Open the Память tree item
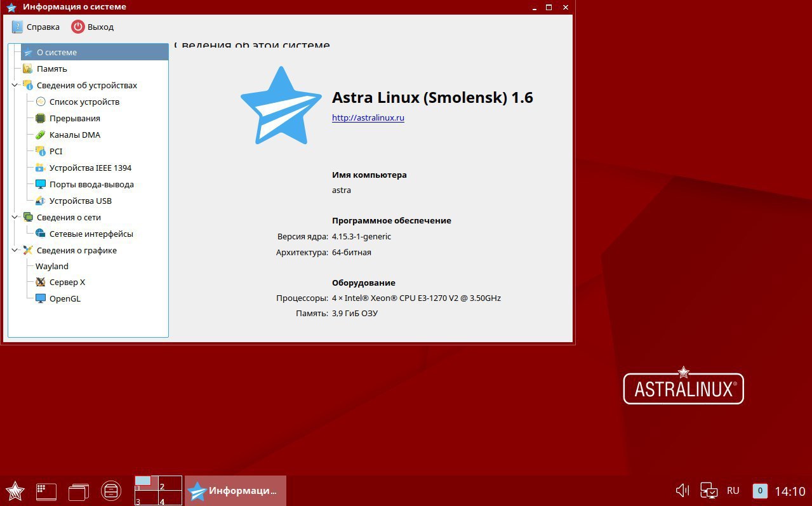 51,69
